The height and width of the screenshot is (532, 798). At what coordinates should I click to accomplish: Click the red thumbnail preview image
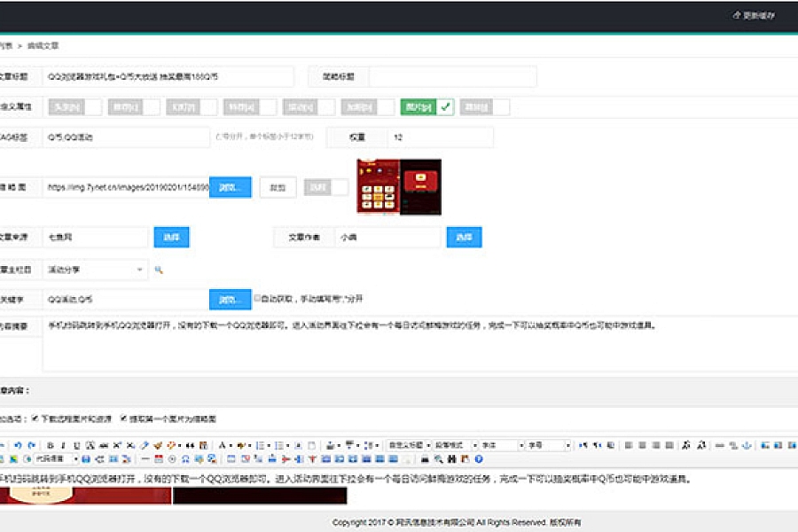point(399,187)
